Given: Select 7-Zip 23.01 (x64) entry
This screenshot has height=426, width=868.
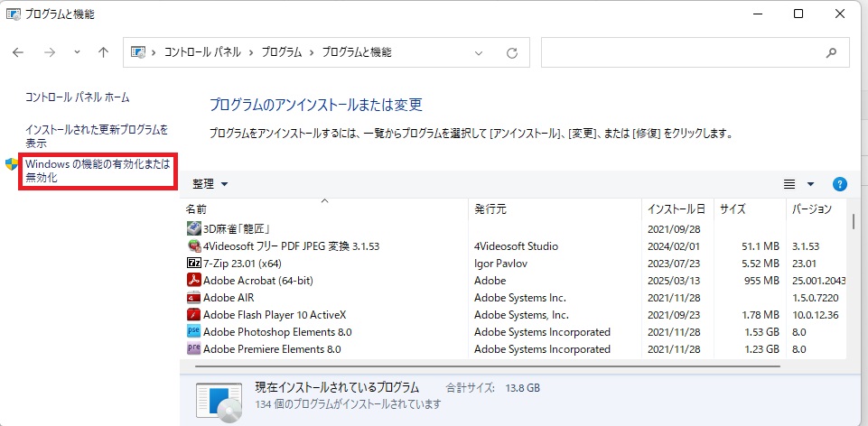Looking at the screenshot, I should tap(242, 264).
